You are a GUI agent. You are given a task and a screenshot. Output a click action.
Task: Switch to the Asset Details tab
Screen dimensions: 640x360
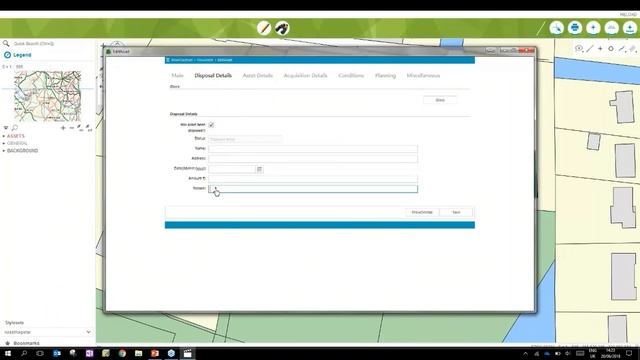(x=258, y=76)
